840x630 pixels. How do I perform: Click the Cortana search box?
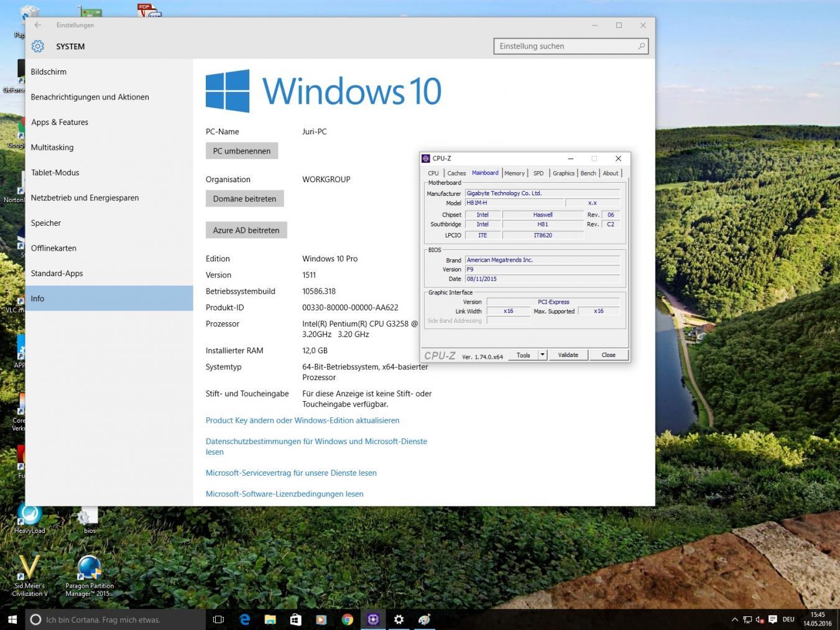pos(115,619)
